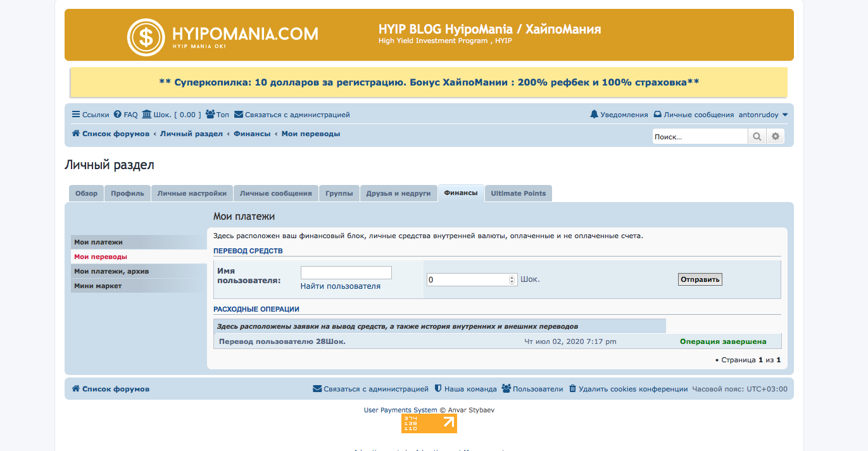
Task: Click the HyipoMania dollar coin logo
Action: point(146,37)
